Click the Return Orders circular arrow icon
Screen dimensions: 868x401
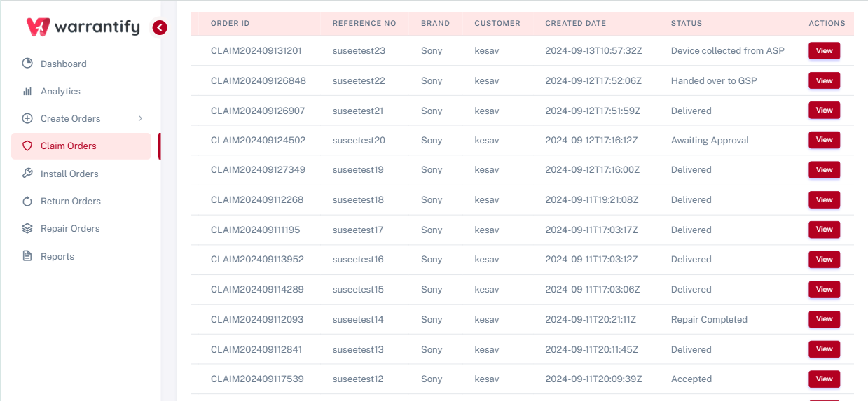[x=27, y=202]
